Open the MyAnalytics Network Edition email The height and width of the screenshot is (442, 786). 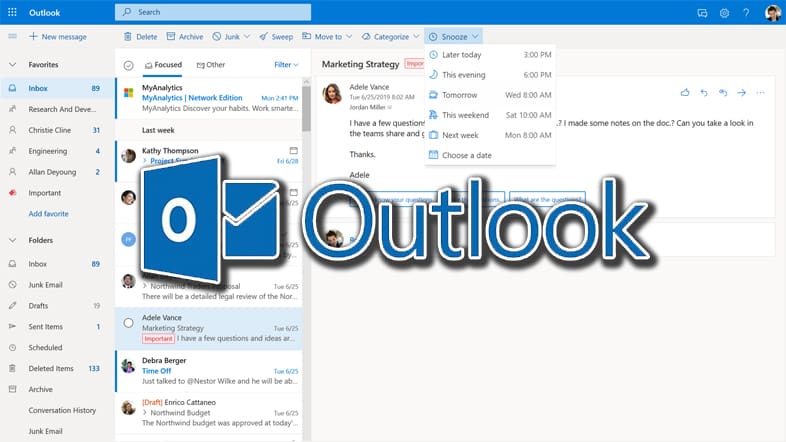tap(209, 98)
